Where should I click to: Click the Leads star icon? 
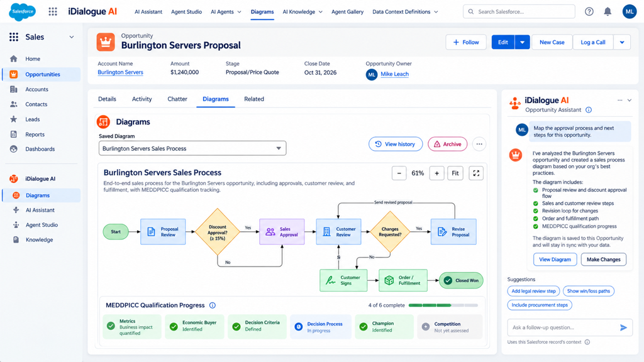pos(14,119)
